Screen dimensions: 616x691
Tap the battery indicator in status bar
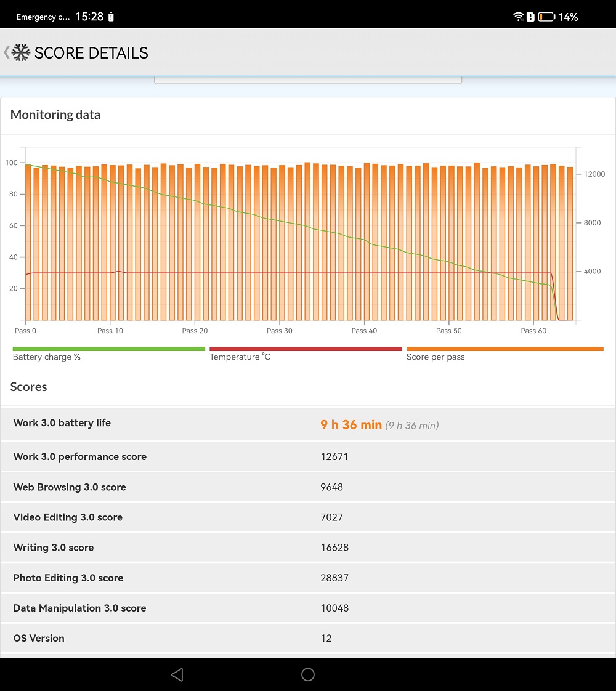(546, 17)
